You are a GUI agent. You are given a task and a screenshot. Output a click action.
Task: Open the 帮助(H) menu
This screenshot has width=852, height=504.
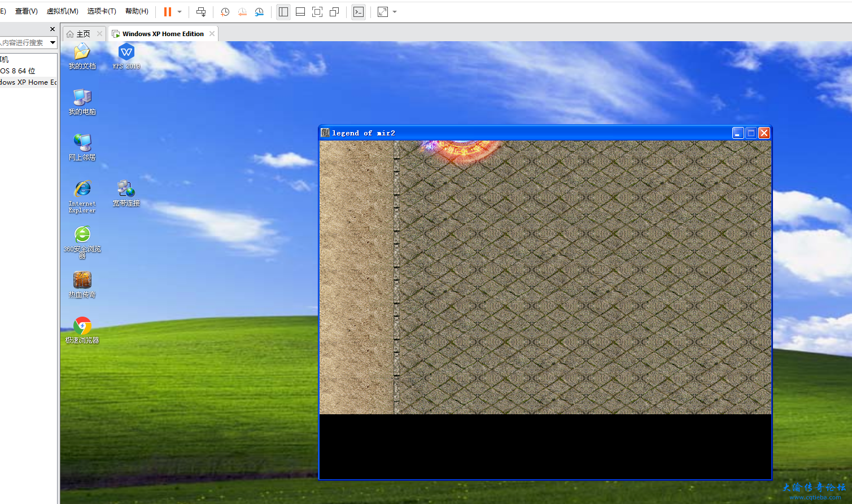pyautogui.click(x=137, y=11)
